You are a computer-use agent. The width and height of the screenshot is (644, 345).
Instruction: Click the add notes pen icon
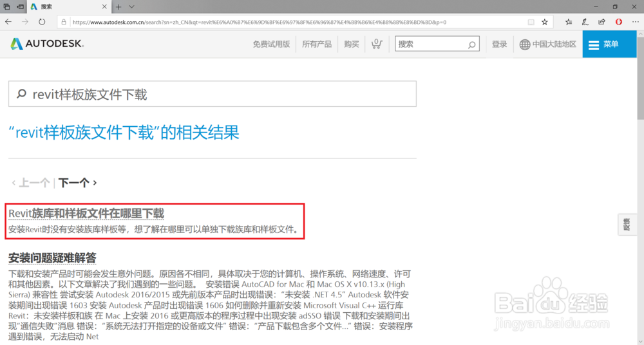pos(585,22)
